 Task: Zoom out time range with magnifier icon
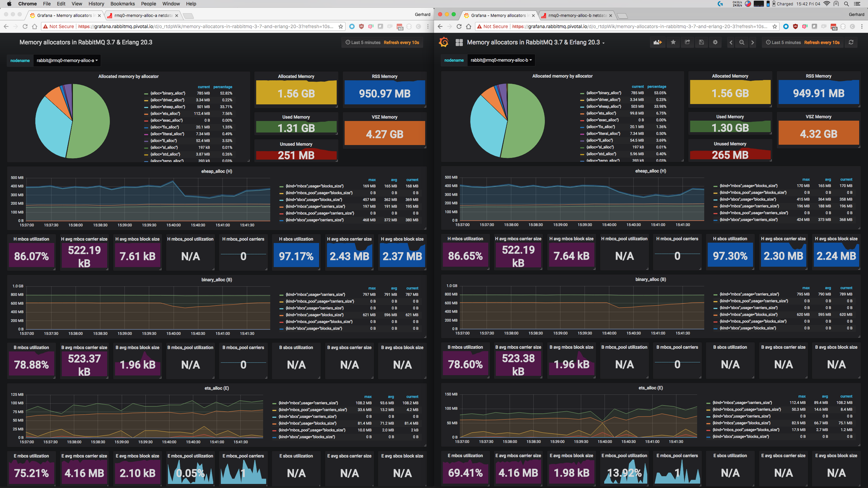pos(742,42)
